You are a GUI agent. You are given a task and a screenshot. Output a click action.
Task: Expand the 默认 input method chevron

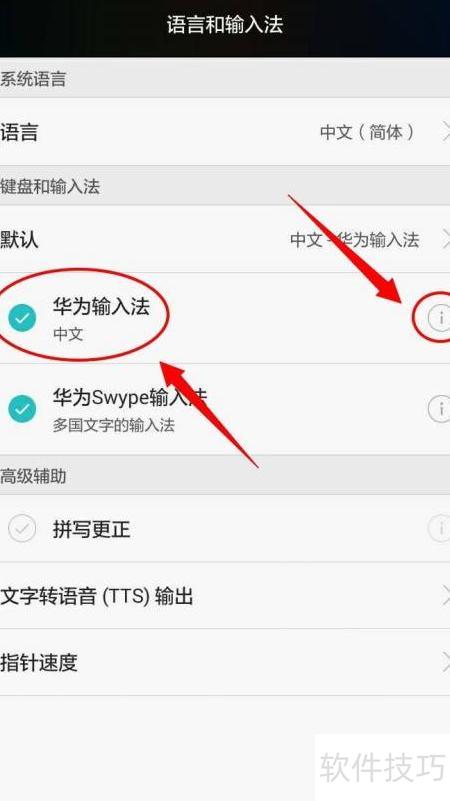[x=445, y=239]
